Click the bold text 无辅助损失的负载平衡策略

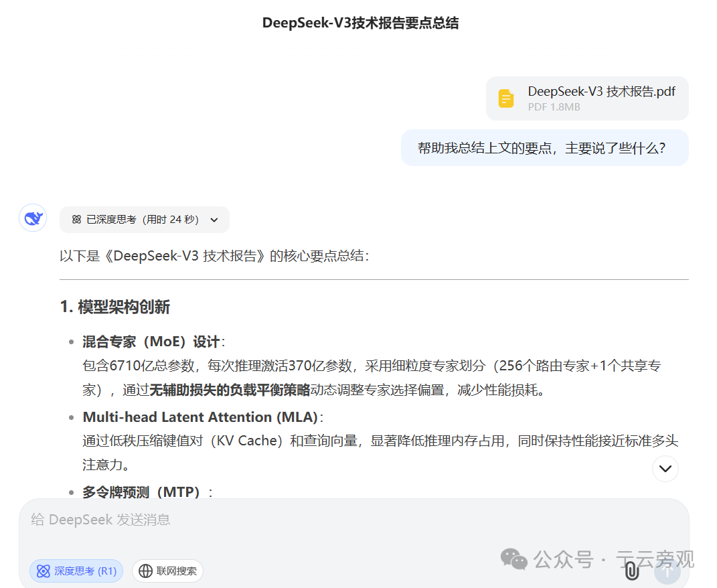coord(230,390)
